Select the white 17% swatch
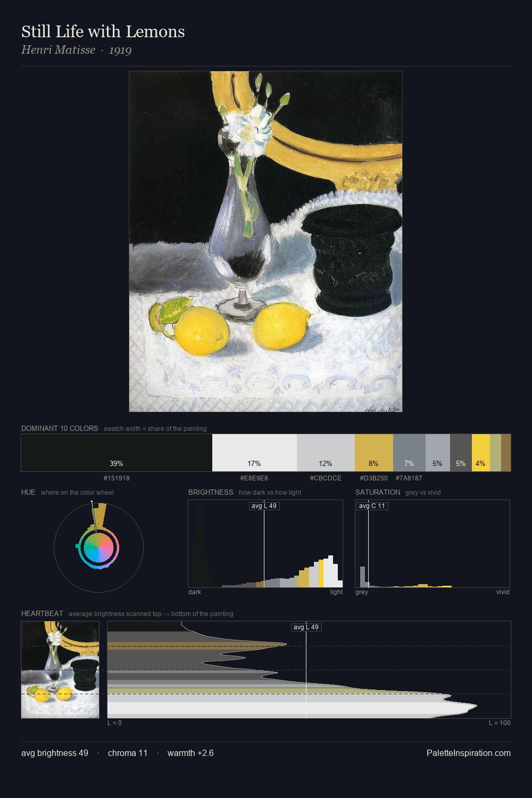Viewport: 532px width, 798px height. pos(254,453)
